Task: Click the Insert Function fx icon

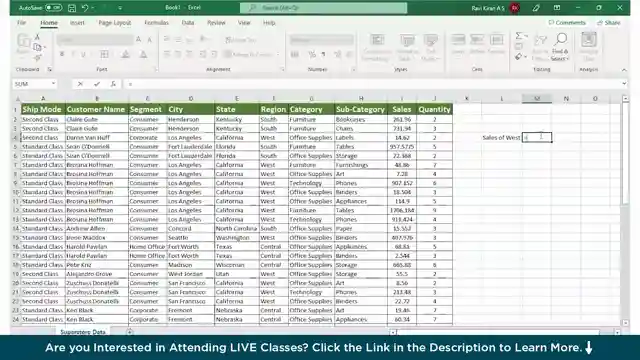Action: (x=113, y=84)
